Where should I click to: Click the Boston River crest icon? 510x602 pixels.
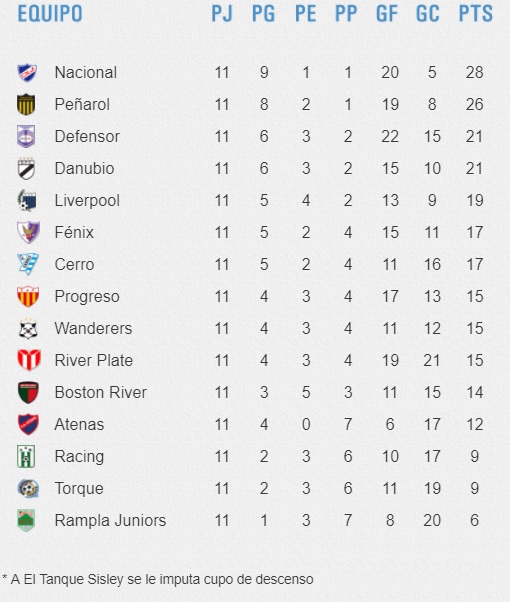point(28,392)
